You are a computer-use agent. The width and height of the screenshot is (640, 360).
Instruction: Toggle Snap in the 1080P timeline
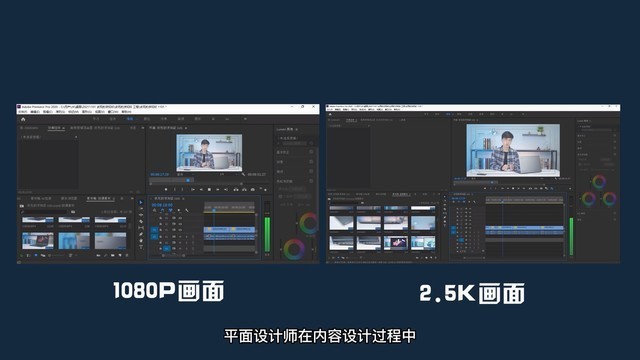(x=162, y=210)
